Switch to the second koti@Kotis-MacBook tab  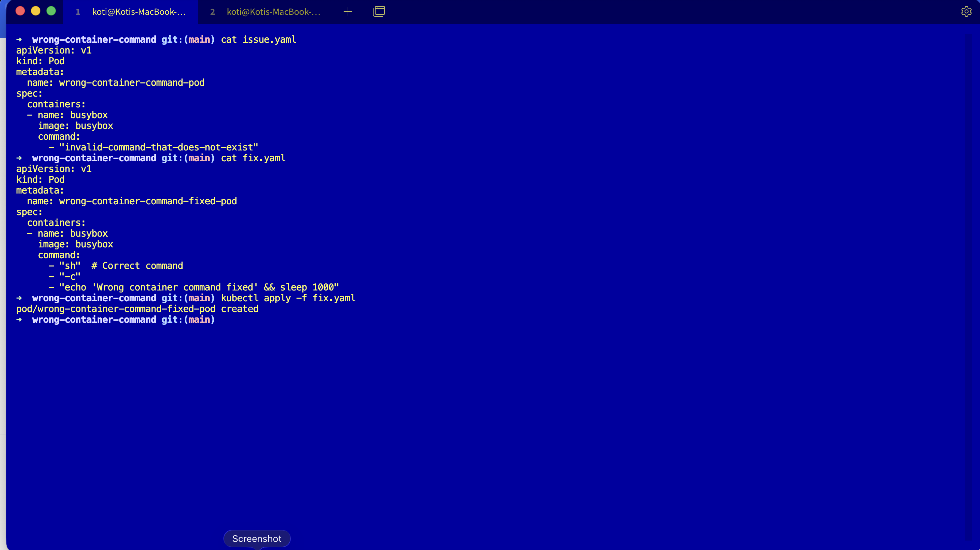[273, 12]
